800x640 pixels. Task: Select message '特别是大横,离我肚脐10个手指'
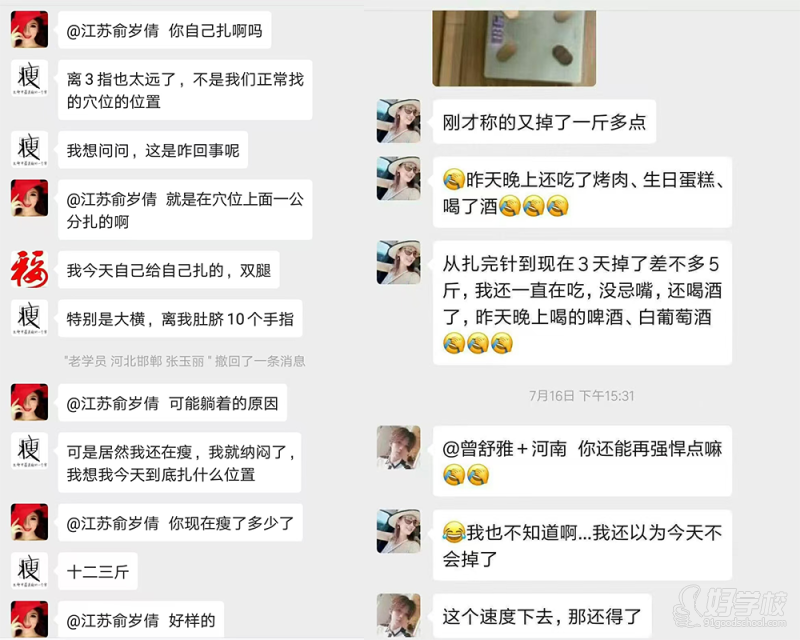tap(180, 318)
